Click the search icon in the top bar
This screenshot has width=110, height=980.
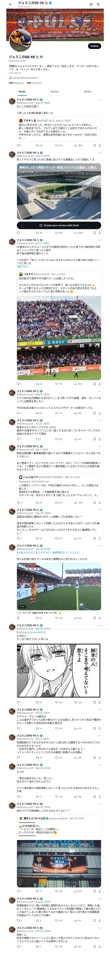pos(98,5)
